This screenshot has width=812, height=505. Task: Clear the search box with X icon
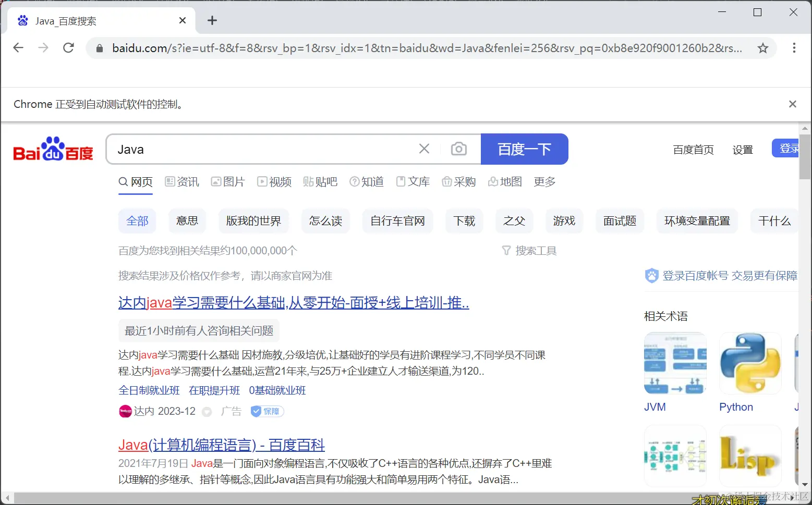pos(425,149)
